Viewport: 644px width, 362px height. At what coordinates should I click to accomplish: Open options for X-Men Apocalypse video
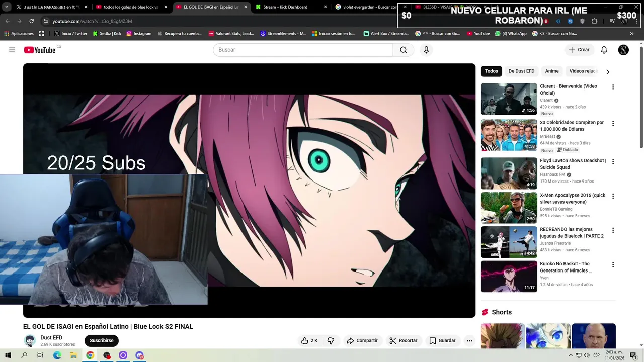(613, 196)
